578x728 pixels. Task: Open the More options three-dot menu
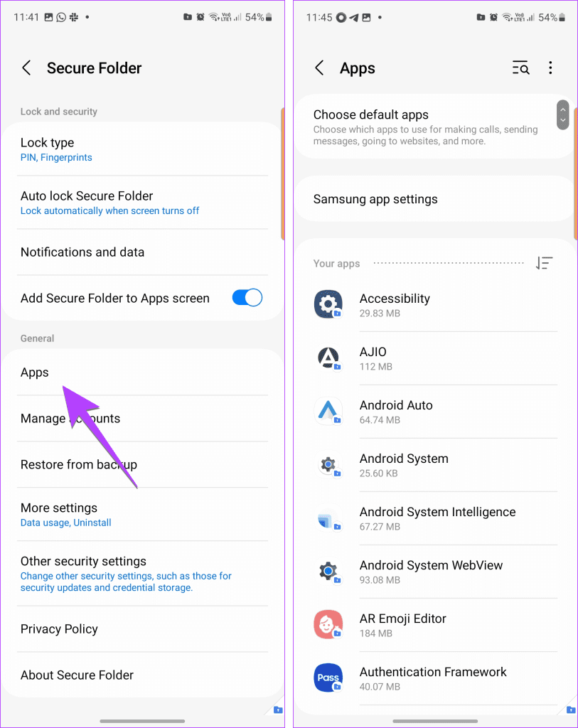[550, 68]
